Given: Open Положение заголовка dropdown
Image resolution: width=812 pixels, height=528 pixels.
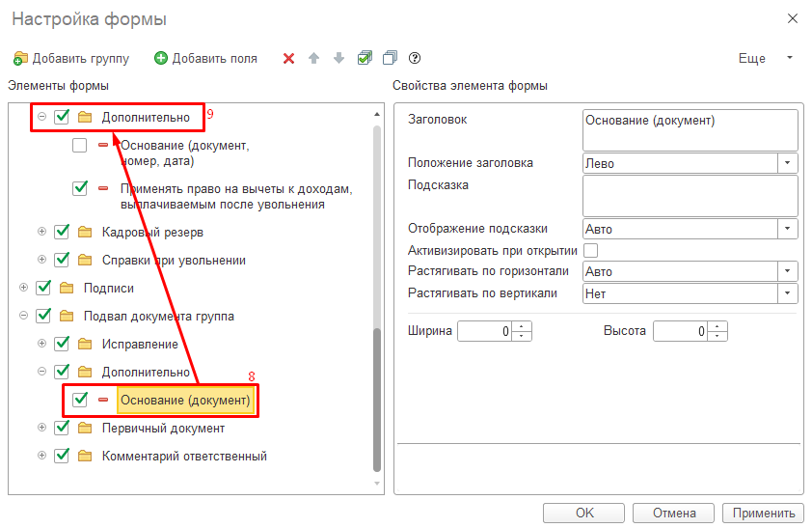Looking at the screenshot, I should coord(787,163).
